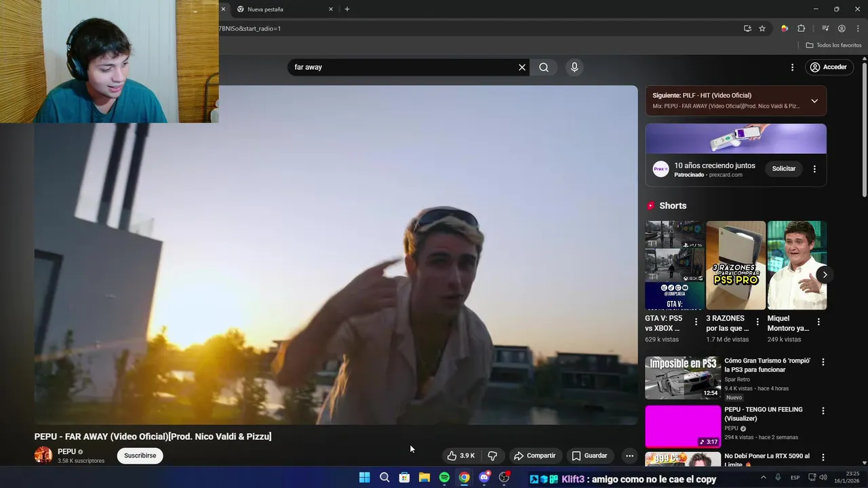Open the Chrome profile icon
The width and height of the screenshot is (868, 488).
(x=842, y=28)
